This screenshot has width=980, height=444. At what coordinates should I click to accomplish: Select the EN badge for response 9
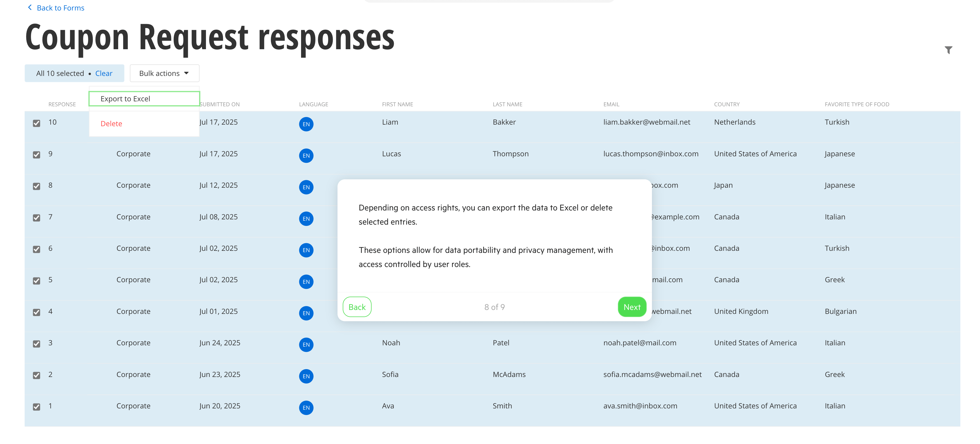tap(306, 156)
